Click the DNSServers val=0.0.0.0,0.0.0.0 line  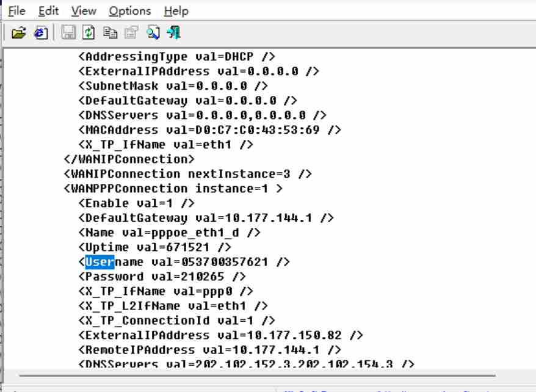202,115
